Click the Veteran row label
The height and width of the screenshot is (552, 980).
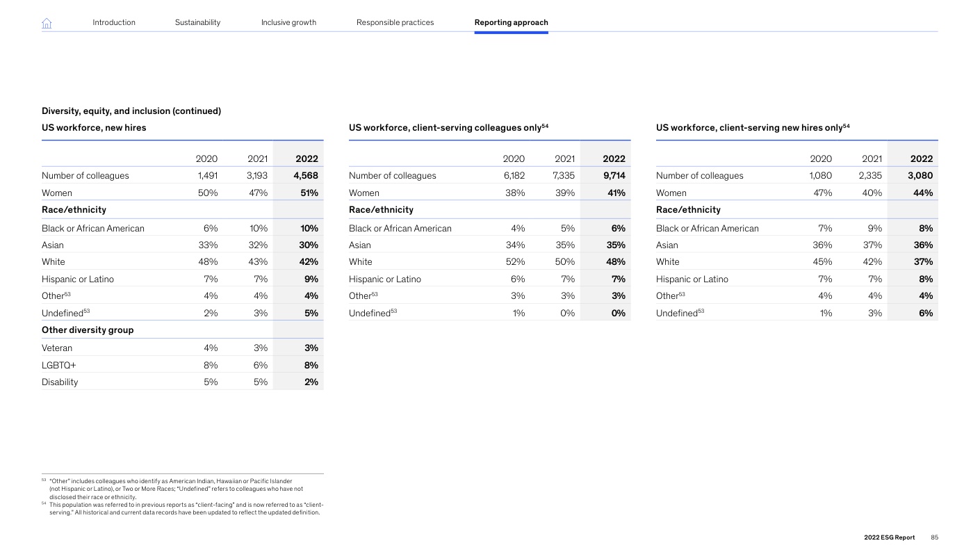(x=57, y=348)
